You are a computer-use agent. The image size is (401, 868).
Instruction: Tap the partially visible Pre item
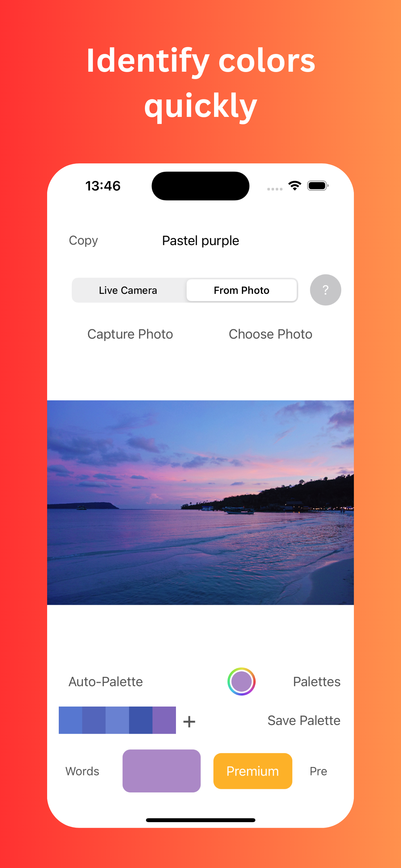318,771
